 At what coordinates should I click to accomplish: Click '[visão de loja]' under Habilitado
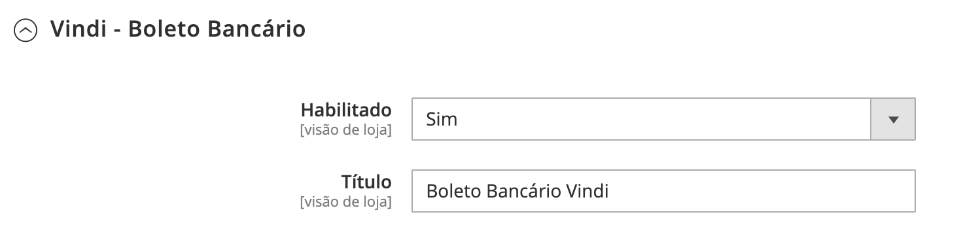tap(346, 130)
